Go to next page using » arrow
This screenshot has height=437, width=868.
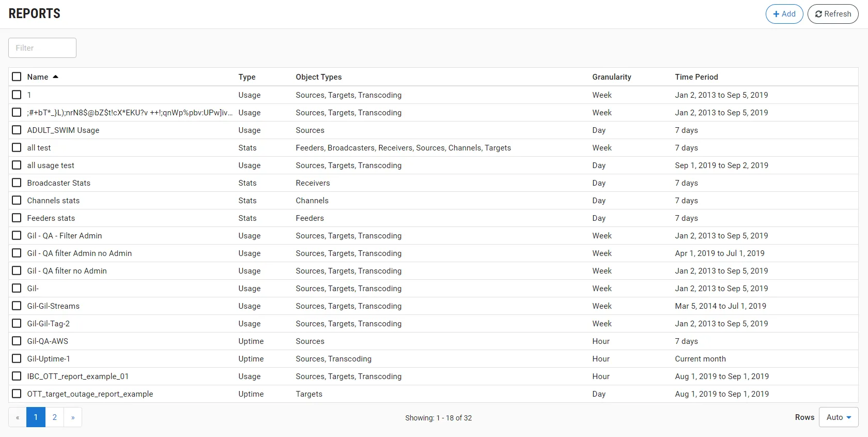pos(73,417)
